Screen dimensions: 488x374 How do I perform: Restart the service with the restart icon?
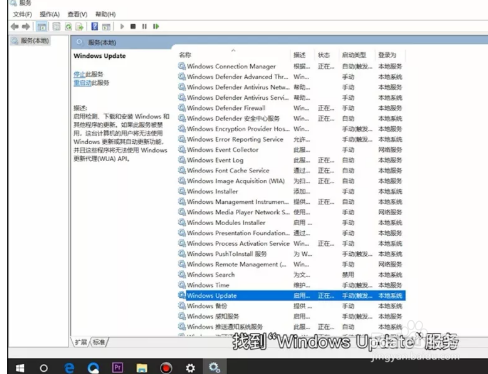(156, 26)
